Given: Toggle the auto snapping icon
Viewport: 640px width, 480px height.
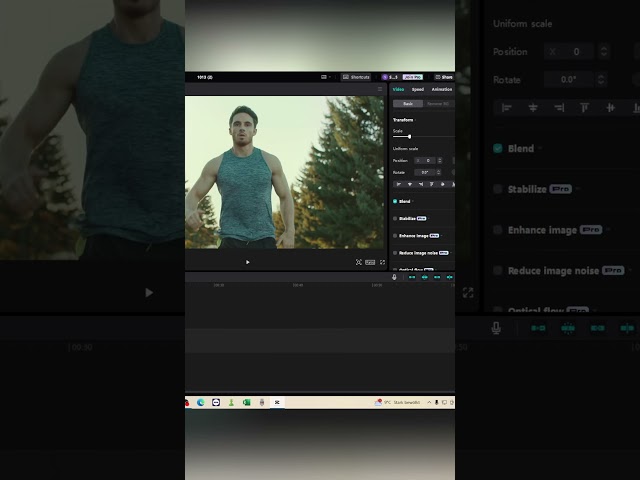Looking at the screenshot, I should tap(424, 277).
